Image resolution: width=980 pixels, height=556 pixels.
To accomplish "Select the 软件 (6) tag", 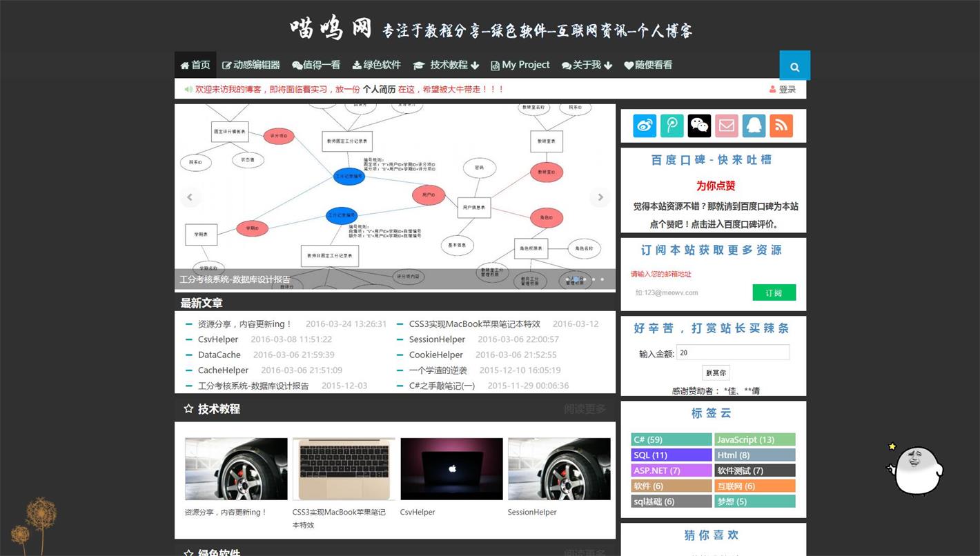I will click(672, 486).
